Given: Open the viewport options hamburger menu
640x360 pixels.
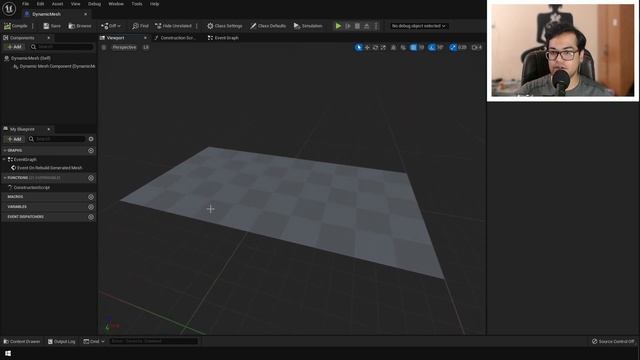Looking at the screenshot, I should pyautogui.click(x=104, y=47).
